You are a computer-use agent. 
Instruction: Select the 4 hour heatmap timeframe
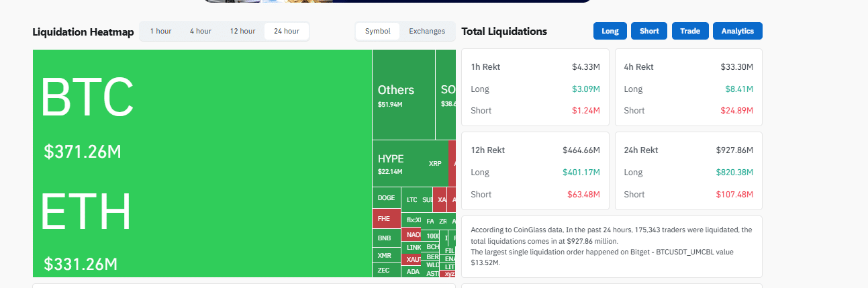200,31
